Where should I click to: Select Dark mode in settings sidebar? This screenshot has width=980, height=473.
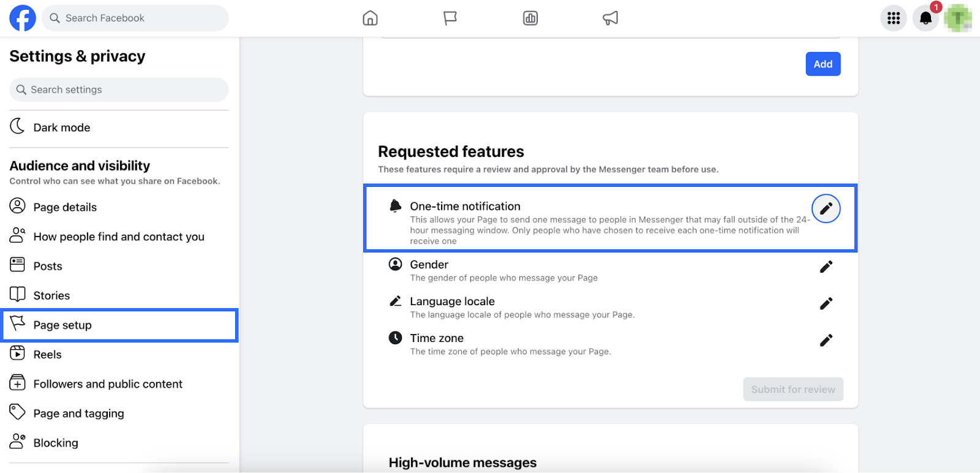click(61, 127)
